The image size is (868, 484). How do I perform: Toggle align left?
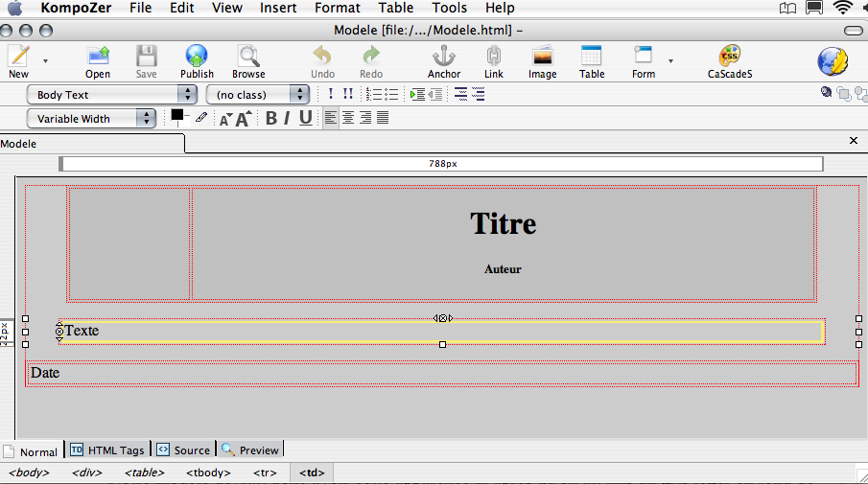tap(331, 118)
